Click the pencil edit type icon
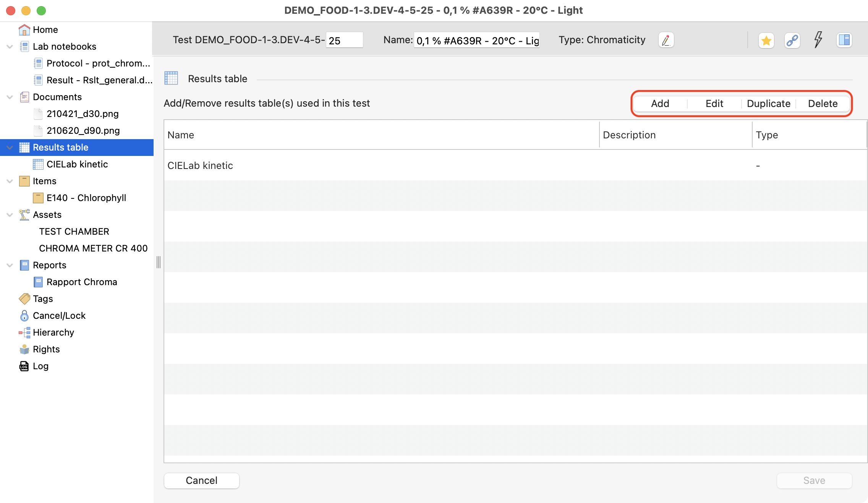The width and height of the screenshot is (868, 503). click(x=666, y=40)
